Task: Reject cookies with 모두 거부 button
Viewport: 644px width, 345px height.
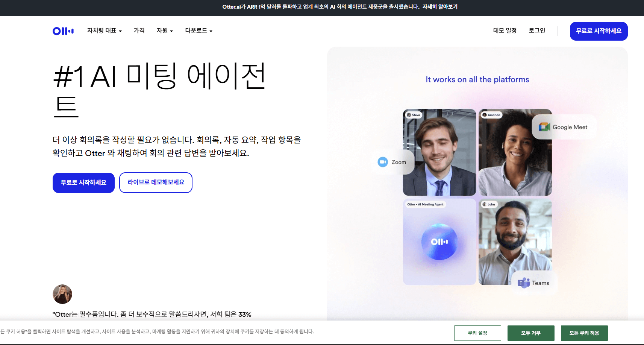Action: click(x=531, y=333)
